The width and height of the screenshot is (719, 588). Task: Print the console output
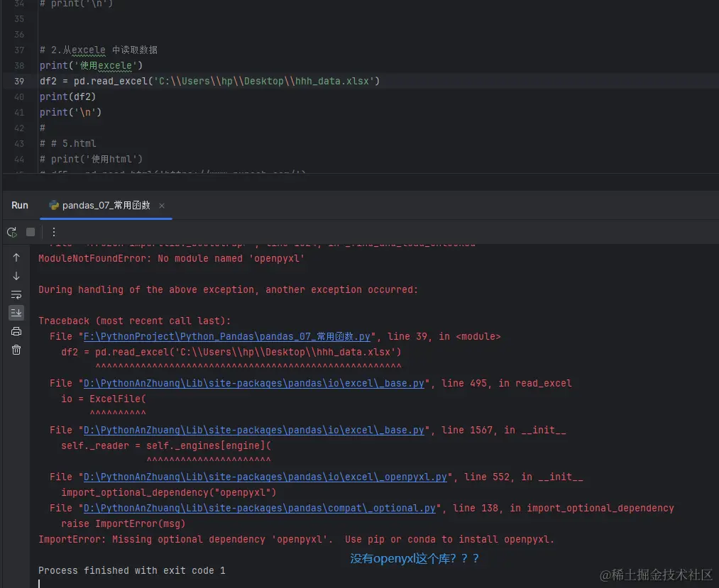16,331
